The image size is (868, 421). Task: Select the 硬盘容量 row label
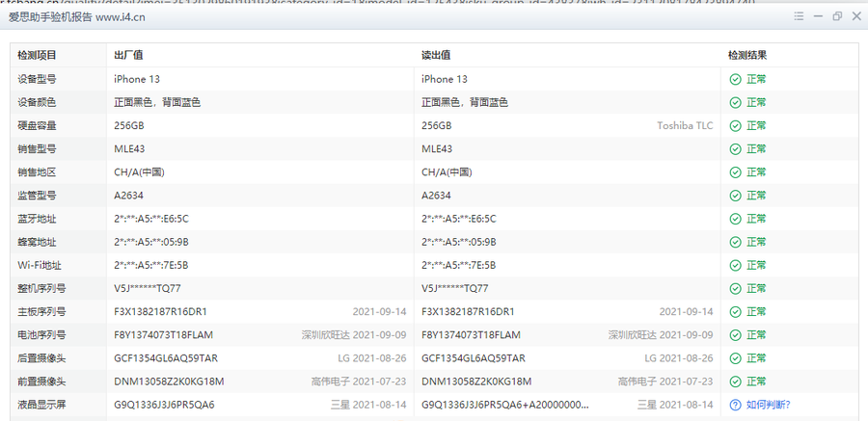[37, 125]
